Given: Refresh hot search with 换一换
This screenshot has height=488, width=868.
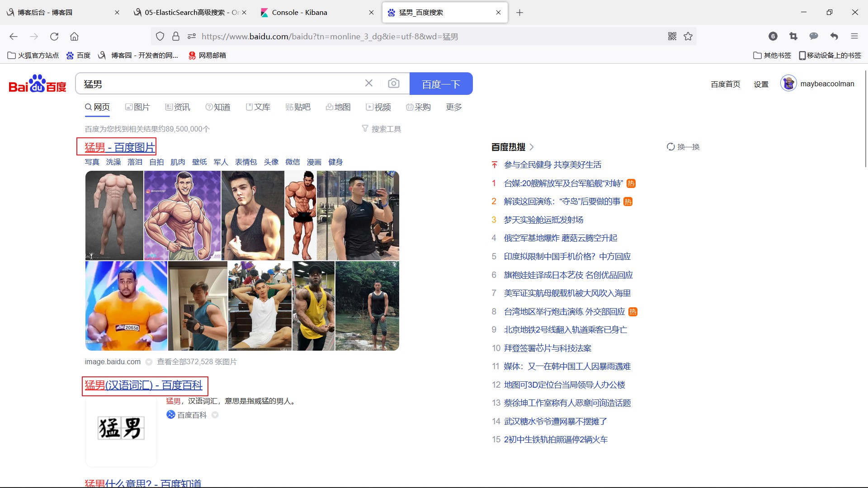Looking at the screenshot, I should click(x=683, y=147).
